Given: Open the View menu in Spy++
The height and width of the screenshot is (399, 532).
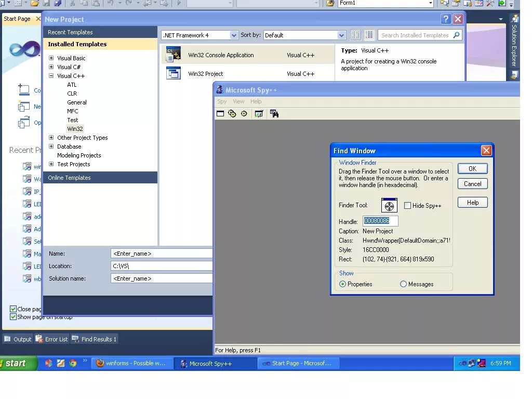Looking at the screenshot, I should coord(238,101).
